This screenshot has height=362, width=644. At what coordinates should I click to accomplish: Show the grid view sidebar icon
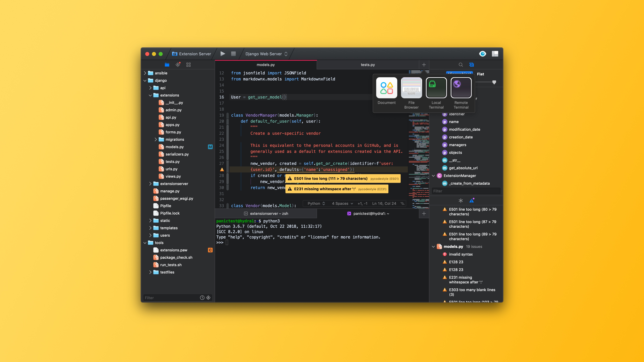189,65
